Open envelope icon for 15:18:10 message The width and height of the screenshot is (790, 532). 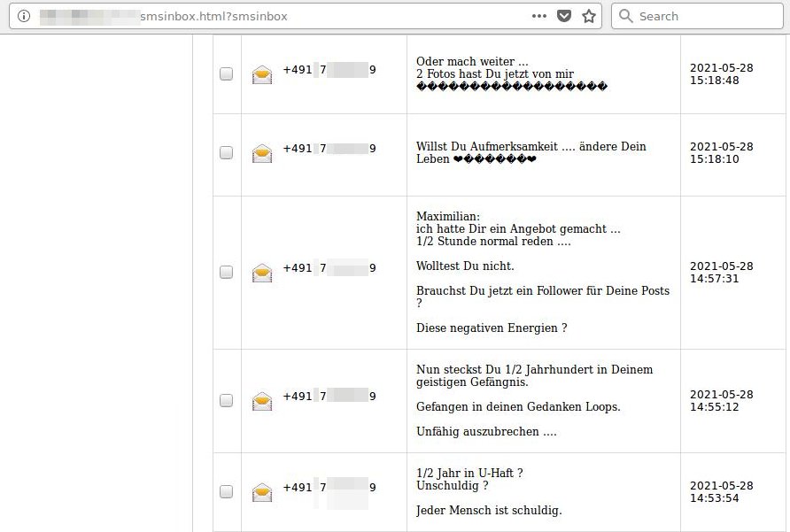click(262, 154)
